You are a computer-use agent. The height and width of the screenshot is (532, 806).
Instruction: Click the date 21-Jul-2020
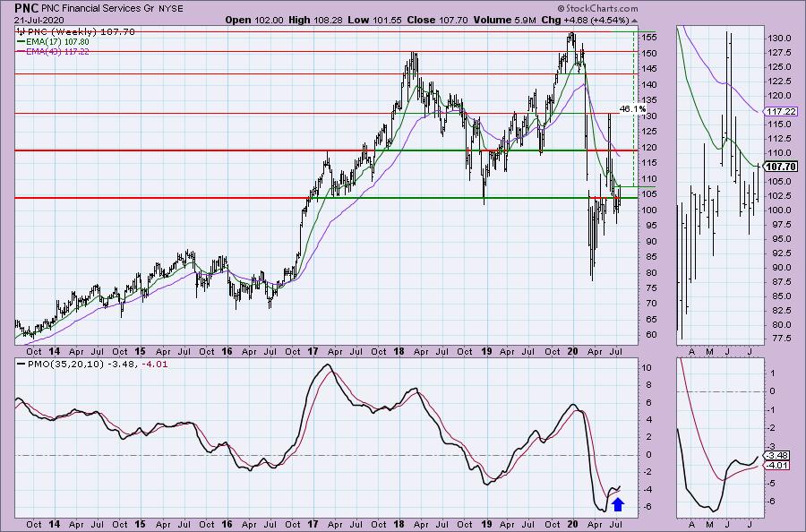coord(39,20)
